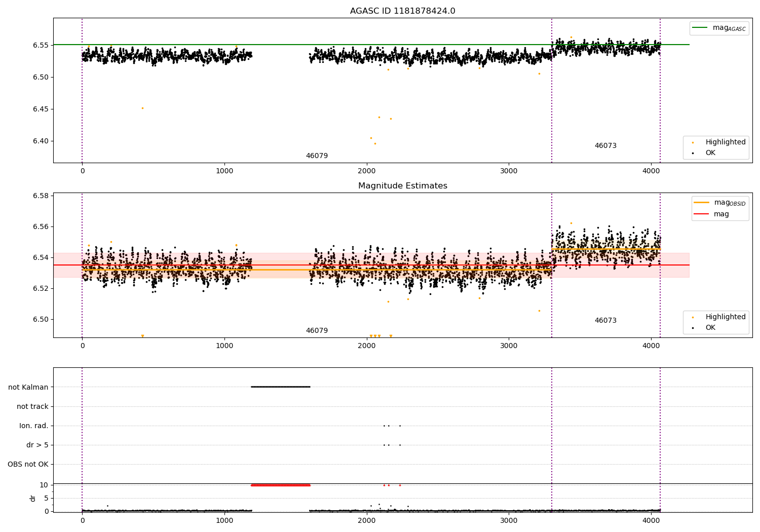Click the 46079 obsid label in the middle plot
Screen dimensions: 760x532
[317, 331]
